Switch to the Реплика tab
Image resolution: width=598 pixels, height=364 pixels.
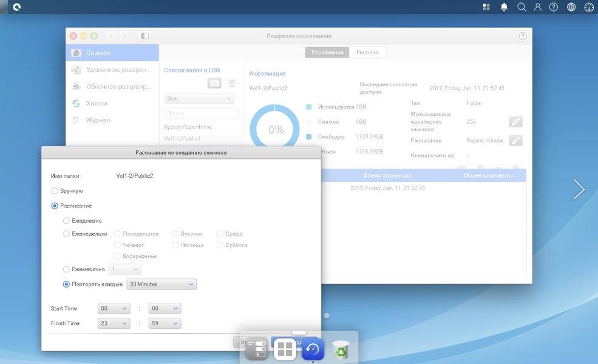[x=367, y=52]
